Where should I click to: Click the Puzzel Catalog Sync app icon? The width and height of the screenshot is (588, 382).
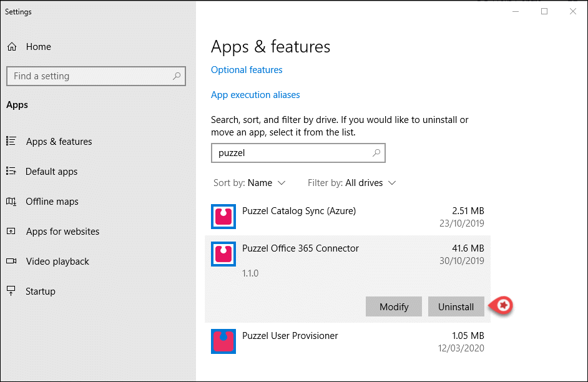tap(223, 217)
